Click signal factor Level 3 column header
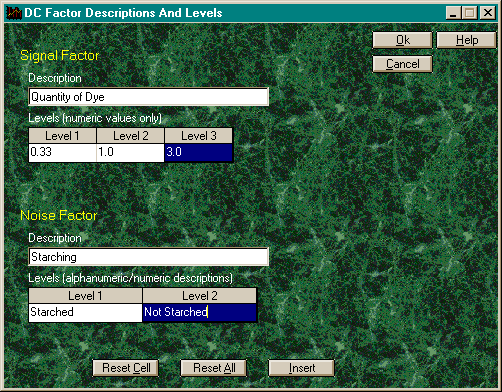 (199, 136)
